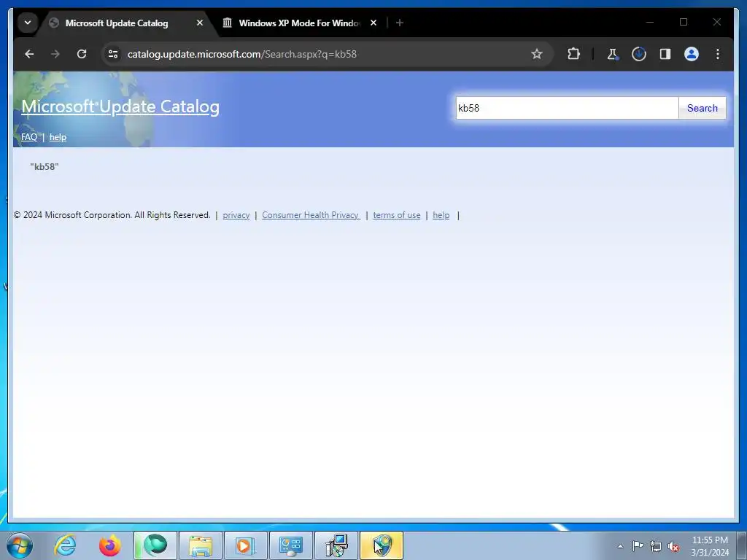The height and width of the screenshot is (560, 747).
Task: Click the "kb58" search result heading
Action: pos(44,167)
